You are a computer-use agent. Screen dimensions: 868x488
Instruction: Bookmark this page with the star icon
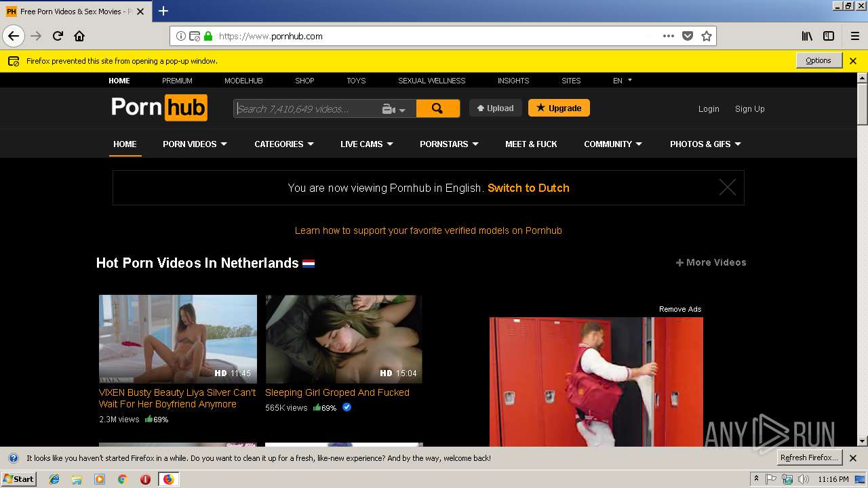(707, 36)
